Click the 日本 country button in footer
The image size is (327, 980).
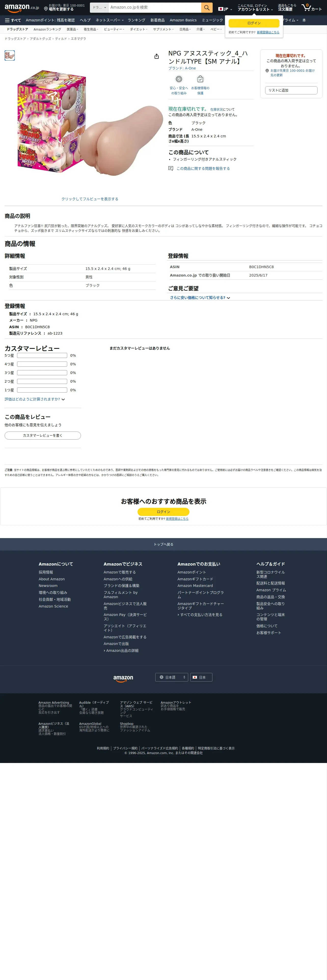click(x=201, y=677)
